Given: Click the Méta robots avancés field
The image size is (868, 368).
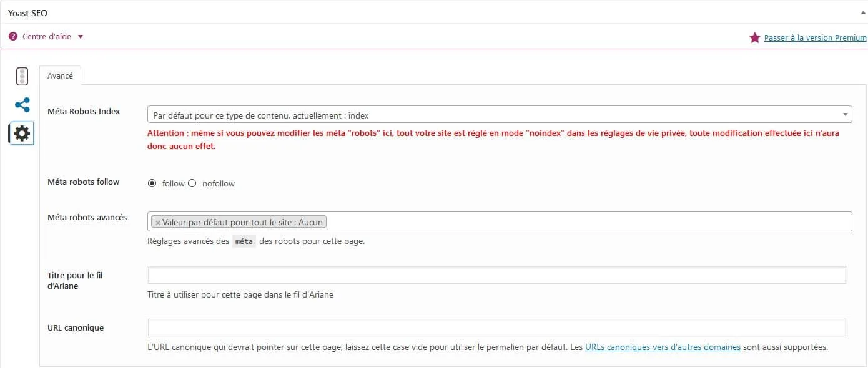Looking at the screenshot, I should coord(500,221).
